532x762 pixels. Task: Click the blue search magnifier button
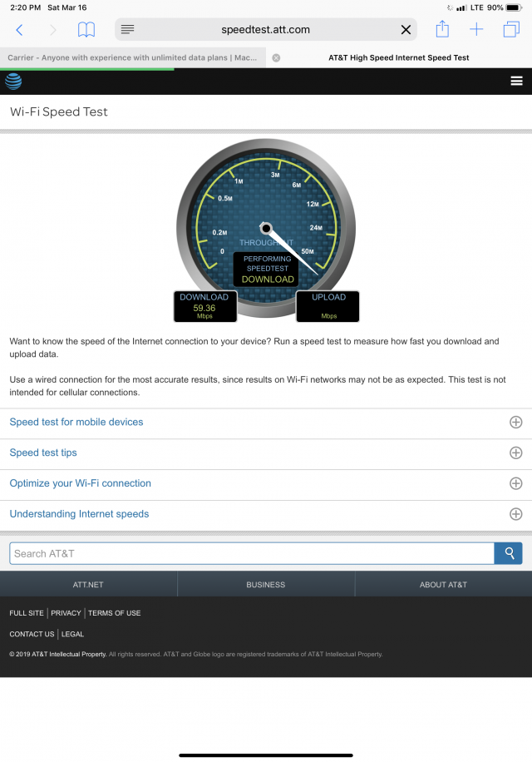(x=509, y=553)
